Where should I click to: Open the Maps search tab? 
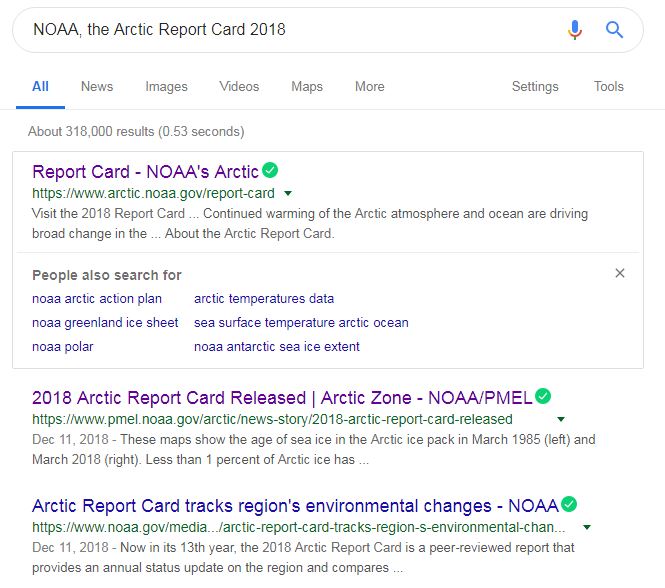[306, 87]
